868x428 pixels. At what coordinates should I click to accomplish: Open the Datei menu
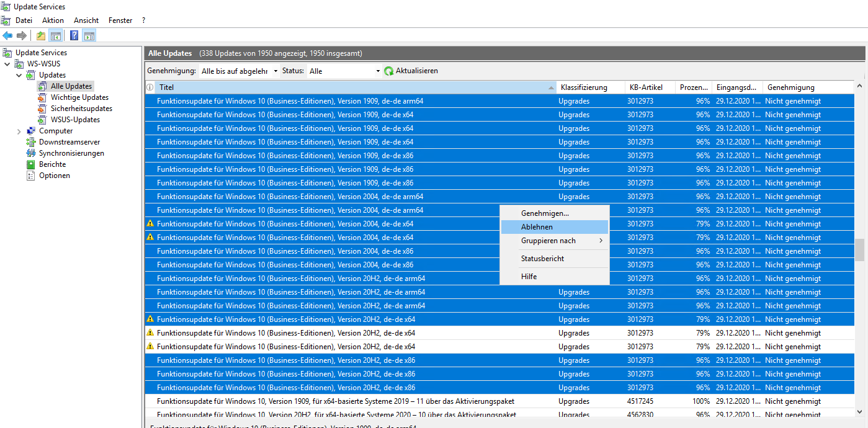pyautogui.click(x=24, y=20)
